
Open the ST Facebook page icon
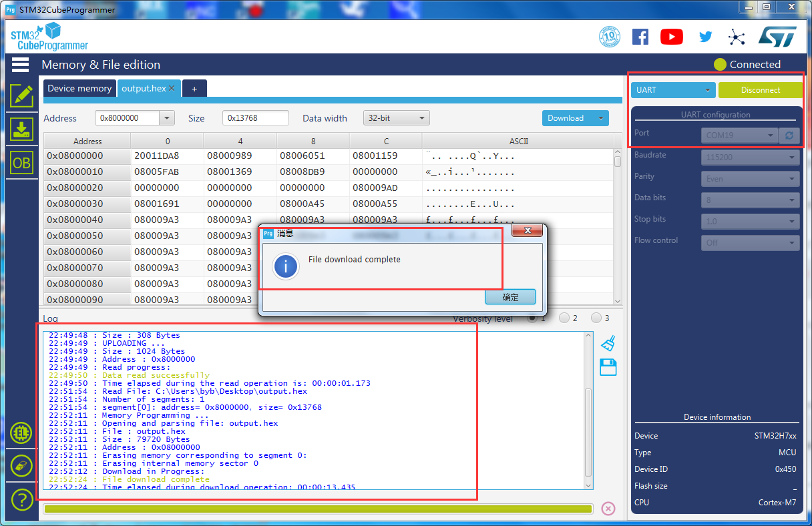pyautogui.click(x=640, y=37)
